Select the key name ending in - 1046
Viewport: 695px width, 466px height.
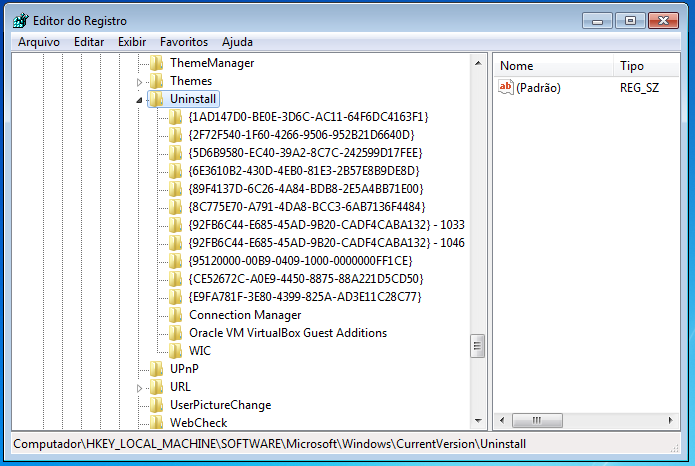click(x=327, y=243)
